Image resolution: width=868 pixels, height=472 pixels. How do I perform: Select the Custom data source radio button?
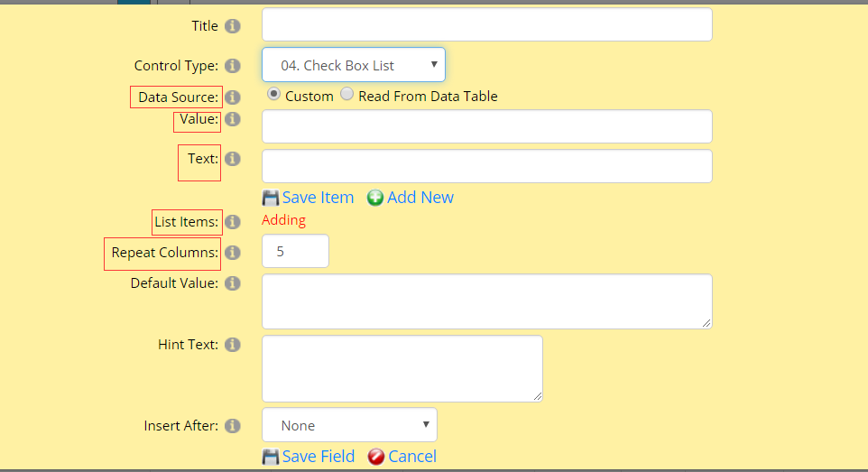coord(273,94)
